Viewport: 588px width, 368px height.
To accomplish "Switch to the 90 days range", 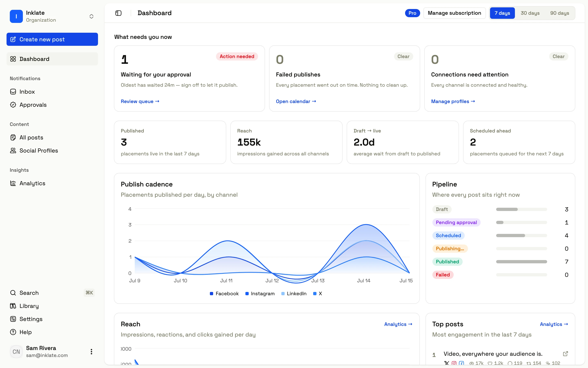I will point(560,13).
